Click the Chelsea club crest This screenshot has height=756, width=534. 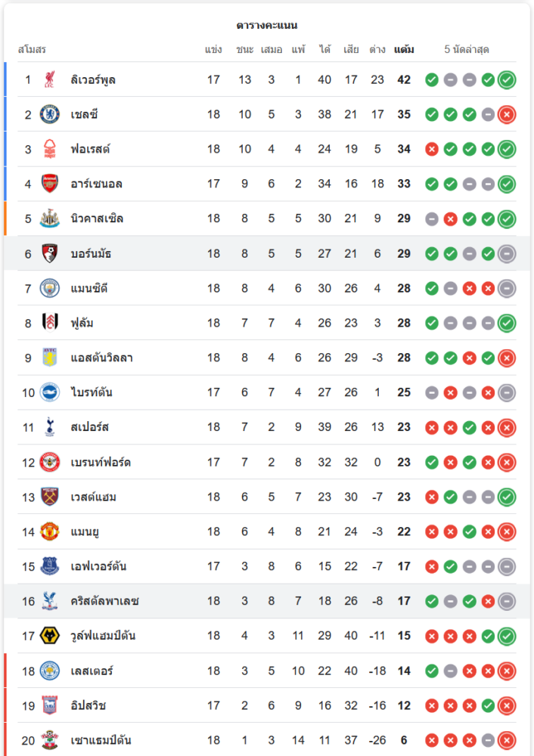(50, 114)
